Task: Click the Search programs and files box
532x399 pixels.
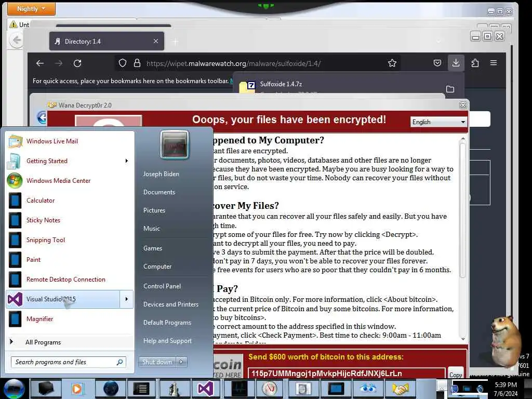Action: (69, 362)
